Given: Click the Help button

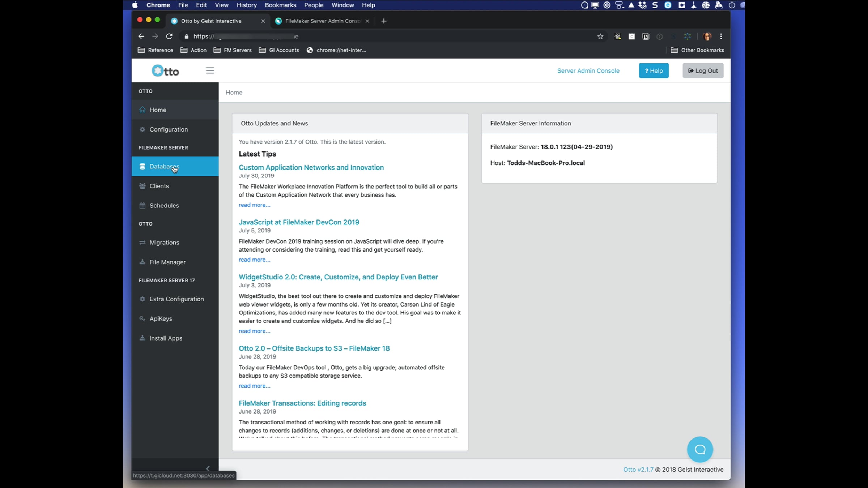Looking at the screenshot, I should (x=654, y=70).
